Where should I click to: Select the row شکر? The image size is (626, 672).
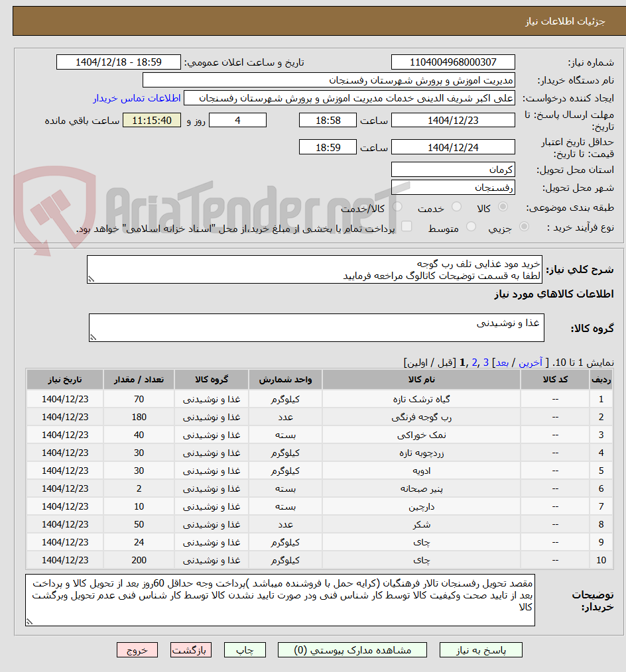point(320,525)
